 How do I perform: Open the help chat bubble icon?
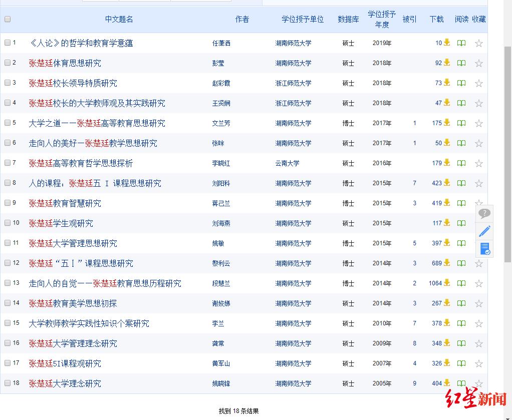[x=484, y=214]
